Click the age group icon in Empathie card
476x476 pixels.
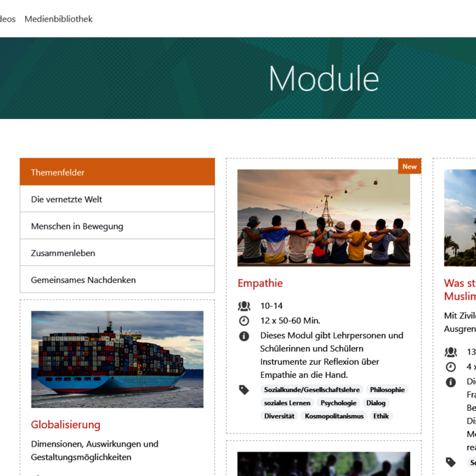(244, 306)
